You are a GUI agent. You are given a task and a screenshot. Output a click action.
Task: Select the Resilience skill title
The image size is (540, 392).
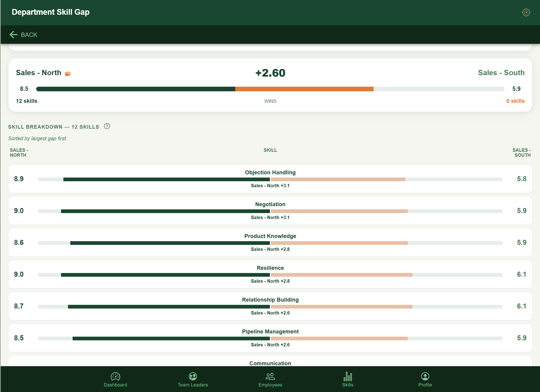click(270, 268)
